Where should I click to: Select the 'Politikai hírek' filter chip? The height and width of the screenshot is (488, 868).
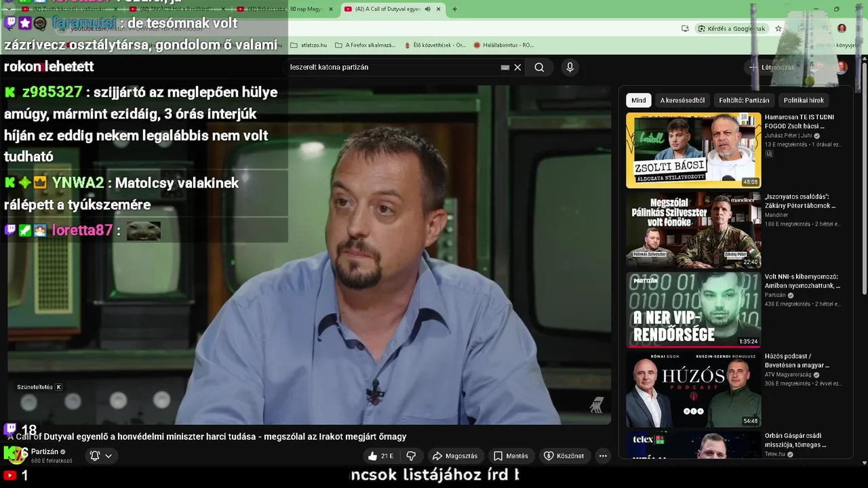click(804, 100)
